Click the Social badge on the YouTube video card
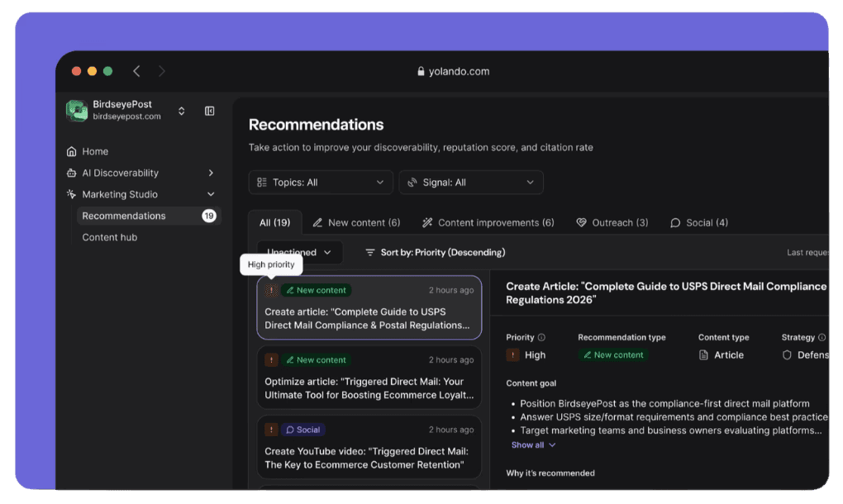843x504 pixels. 302,429
